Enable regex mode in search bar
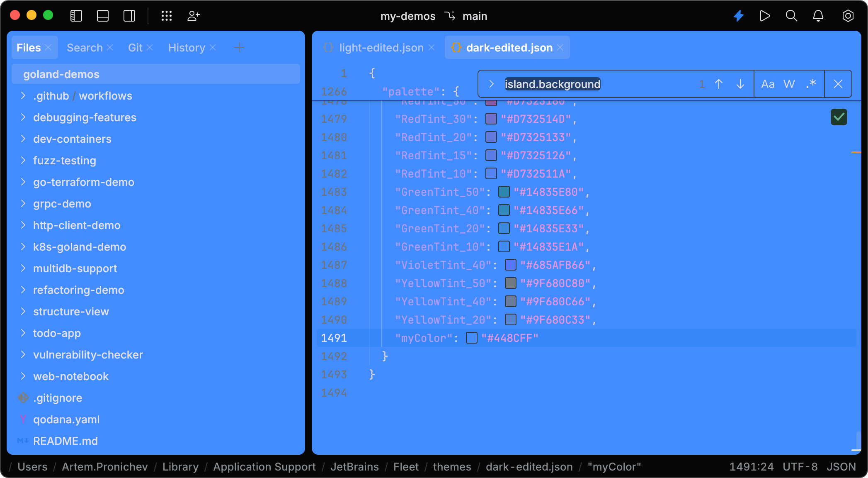The width and height of the screenshot is (868, 478). pos(810,84)
